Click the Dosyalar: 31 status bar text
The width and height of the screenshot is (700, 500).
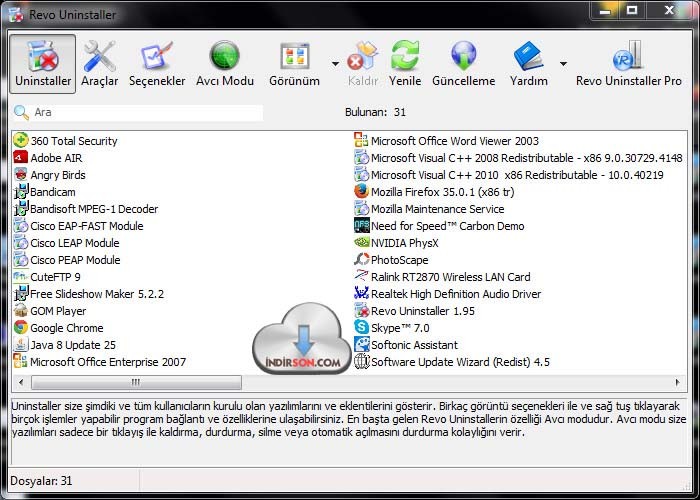point(41,481)
